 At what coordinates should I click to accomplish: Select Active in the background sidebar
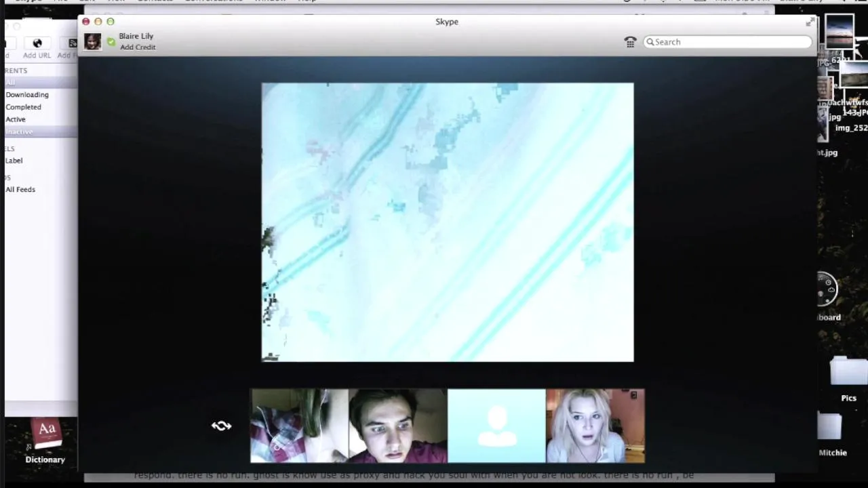tap(16, 119)
